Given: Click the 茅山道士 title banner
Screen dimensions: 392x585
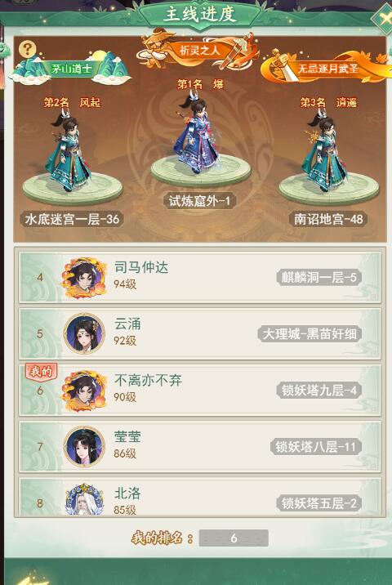Looking at the screenshot, I should coord(71,69).
